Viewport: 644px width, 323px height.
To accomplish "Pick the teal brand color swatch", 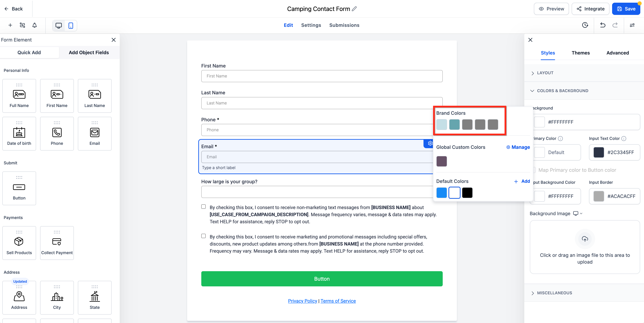I will coord(454,124).
